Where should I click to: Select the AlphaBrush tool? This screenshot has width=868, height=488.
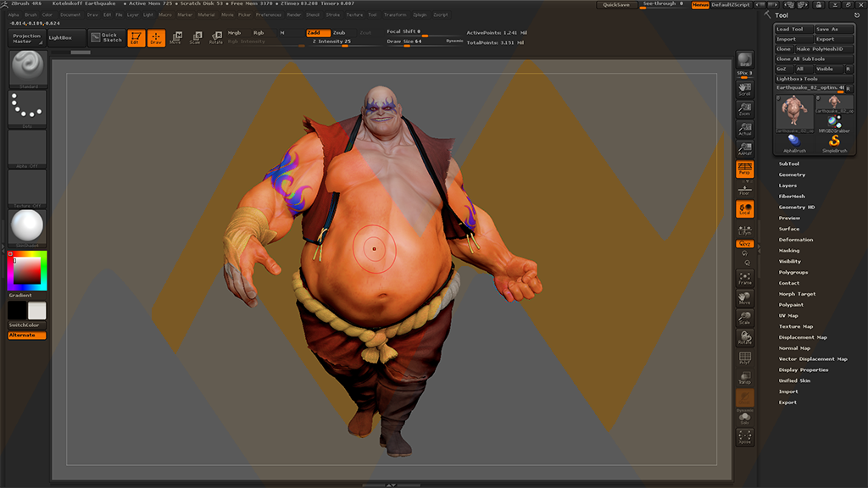[794, 142]
